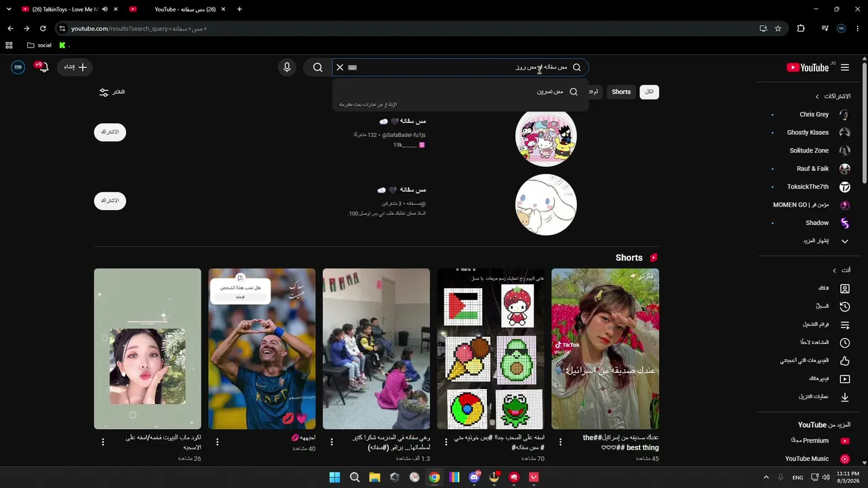This screenshot has width=868, height=488.
Task: Subscribe to the @SafaBader-fu1js channel
Action: point(110,132)
